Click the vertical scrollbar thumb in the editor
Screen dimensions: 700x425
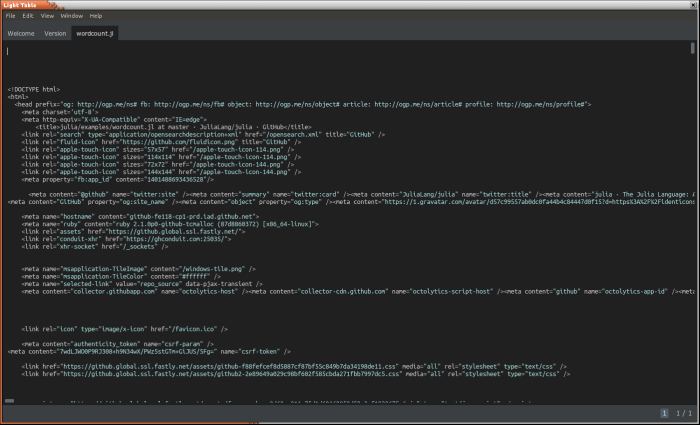(x=692, y=48)
